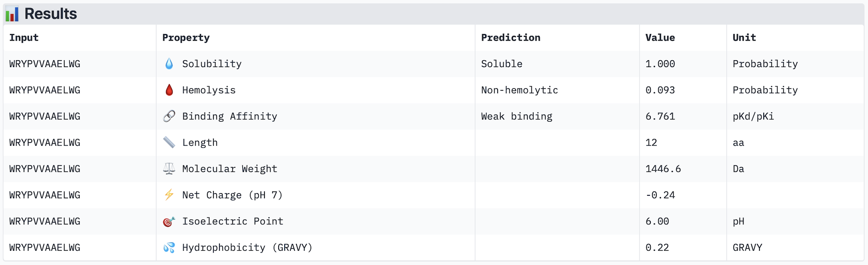Click the chain link Binding Affinity icon
The height and width of the screenshot is (265, 868).
[x=169, y=116]
